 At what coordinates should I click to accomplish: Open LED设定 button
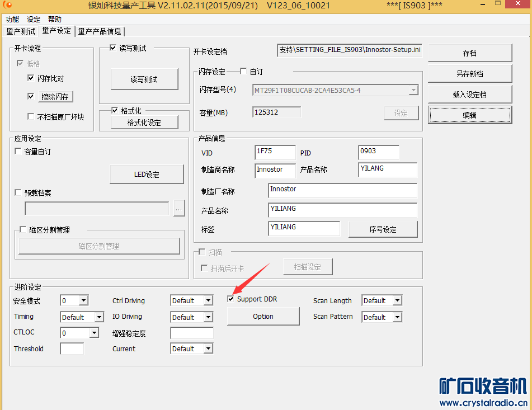(147, 175)
